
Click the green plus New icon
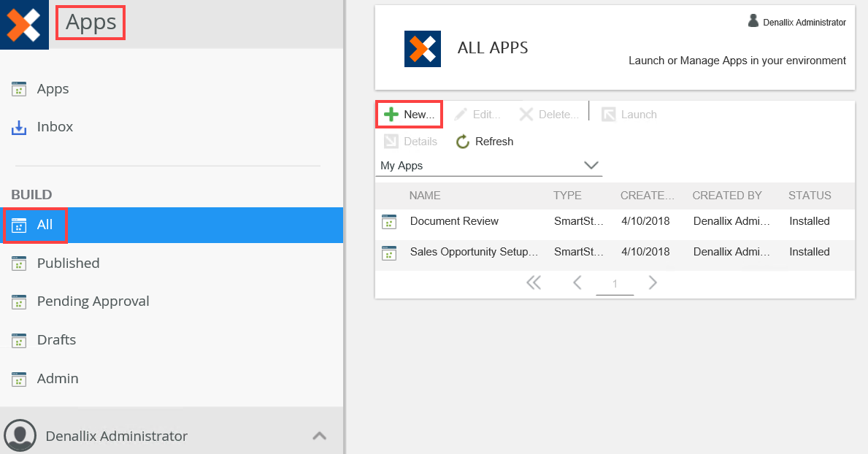(x=391, y=115)
